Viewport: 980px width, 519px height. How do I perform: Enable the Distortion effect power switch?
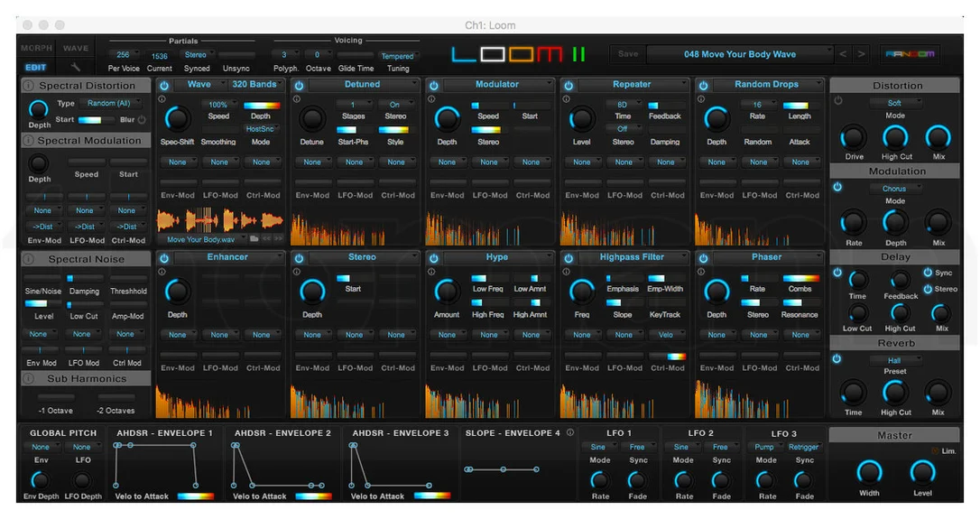838,100
